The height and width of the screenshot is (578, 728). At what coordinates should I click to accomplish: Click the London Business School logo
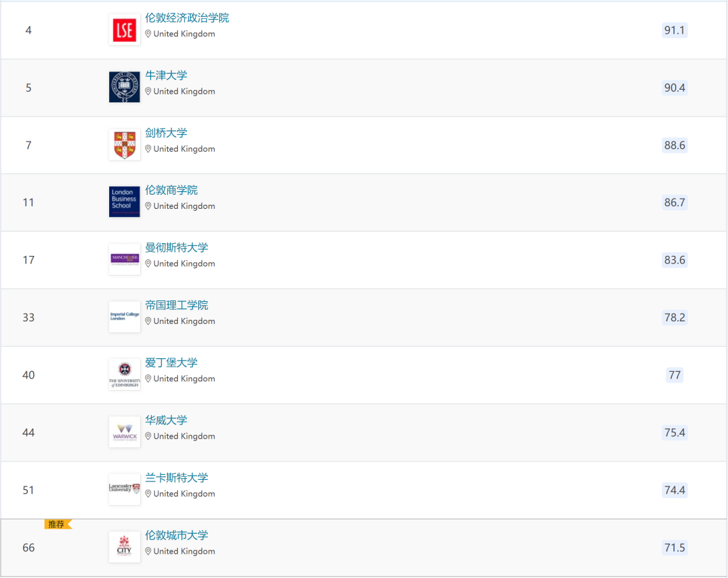coord(125,202)
